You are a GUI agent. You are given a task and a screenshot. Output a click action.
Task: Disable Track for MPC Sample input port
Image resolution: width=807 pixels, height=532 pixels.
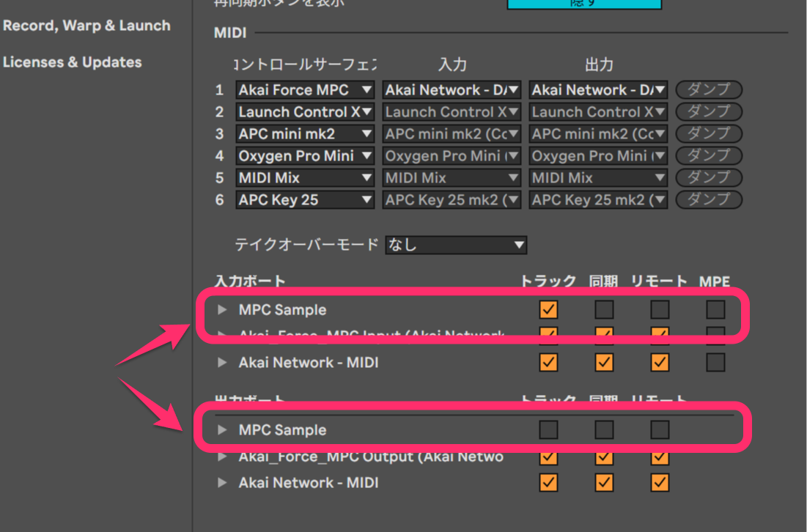click(x=548, y=310)
